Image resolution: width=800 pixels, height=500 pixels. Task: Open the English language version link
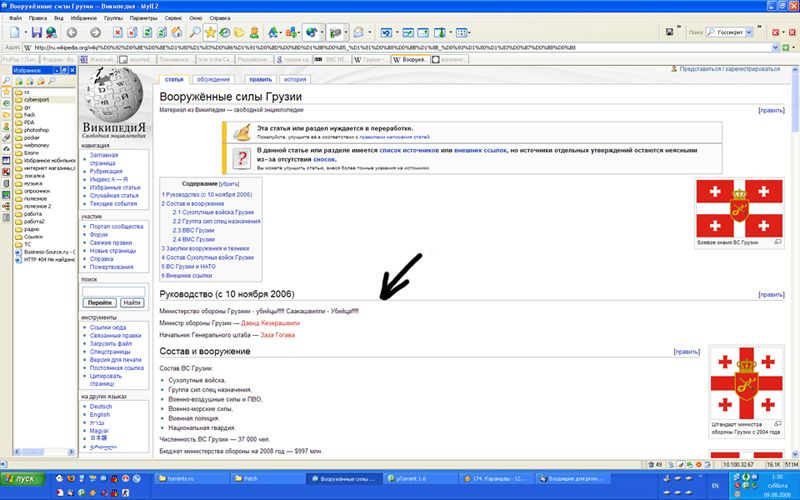coord(100,415)
